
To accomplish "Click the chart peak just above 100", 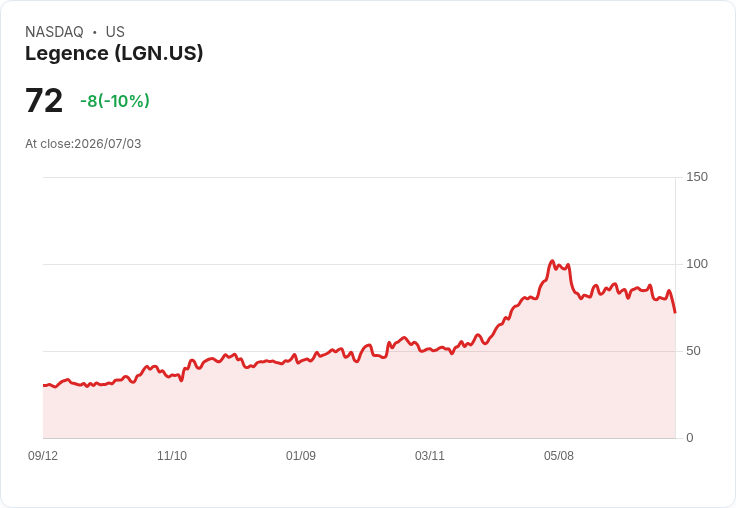I will (x=552, y=261).
